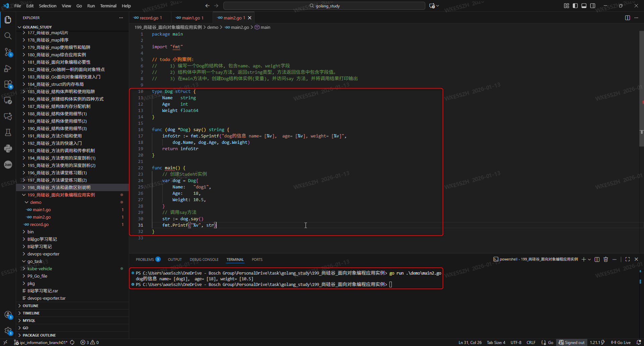Open the Accounts menu icon
Image resolution: width=644 pixels, height=346 pixels.
tap(8, 315)
